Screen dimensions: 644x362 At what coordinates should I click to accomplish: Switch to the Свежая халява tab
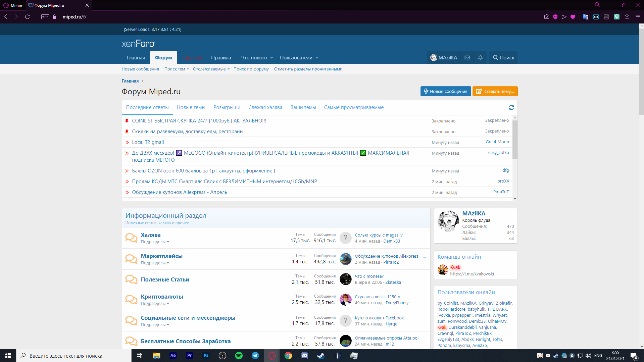265,107
